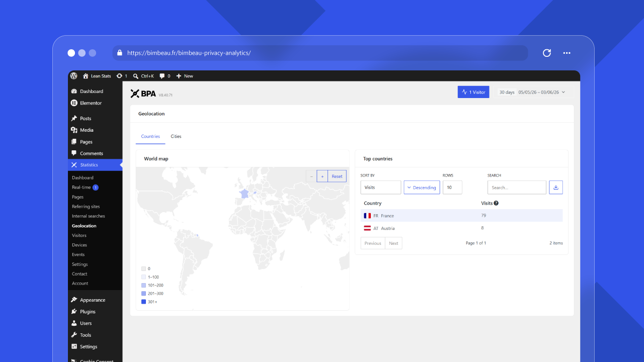Click the BPA logo
The width and height of the screenshot is (644, 362).
pos(143,94)
